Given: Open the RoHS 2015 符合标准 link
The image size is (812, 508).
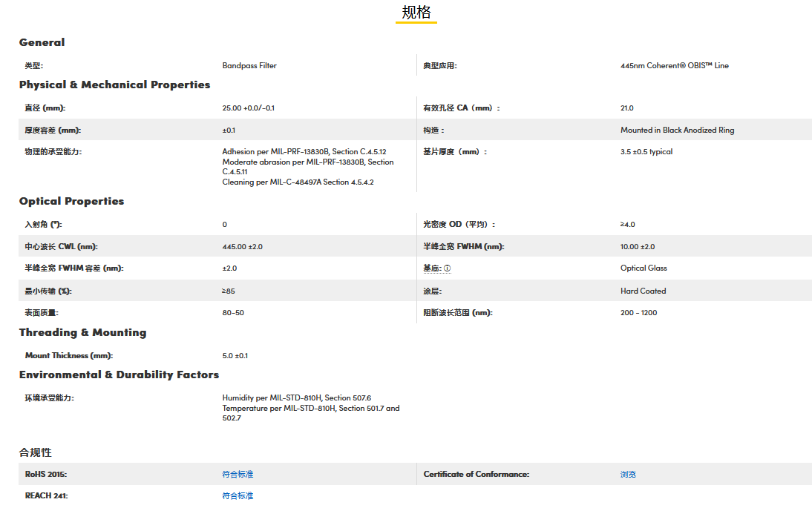Looking at the screenshot, I should tap(238, 474).
